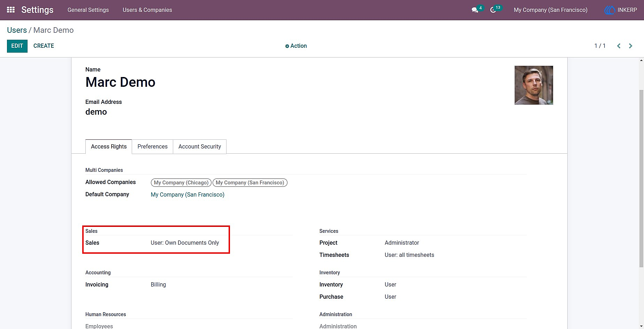644x329 pixels.
Task: Open the INKERP user menu
Action: [621, 10]
